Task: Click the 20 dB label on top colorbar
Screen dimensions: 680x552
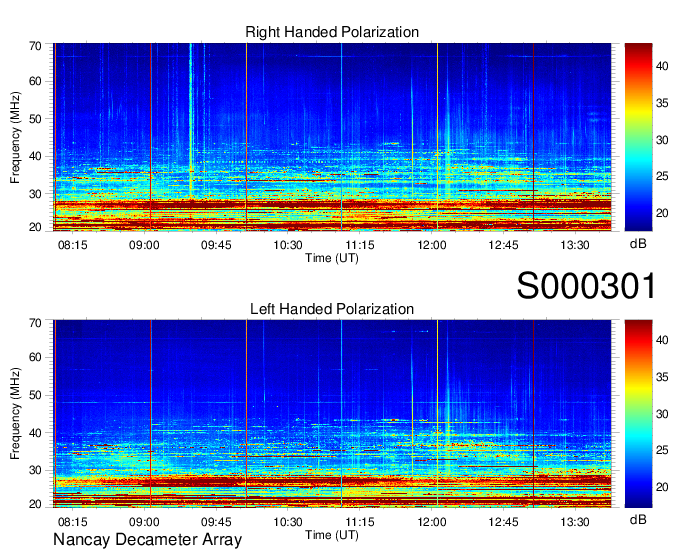Action: (x=662, y=213)
